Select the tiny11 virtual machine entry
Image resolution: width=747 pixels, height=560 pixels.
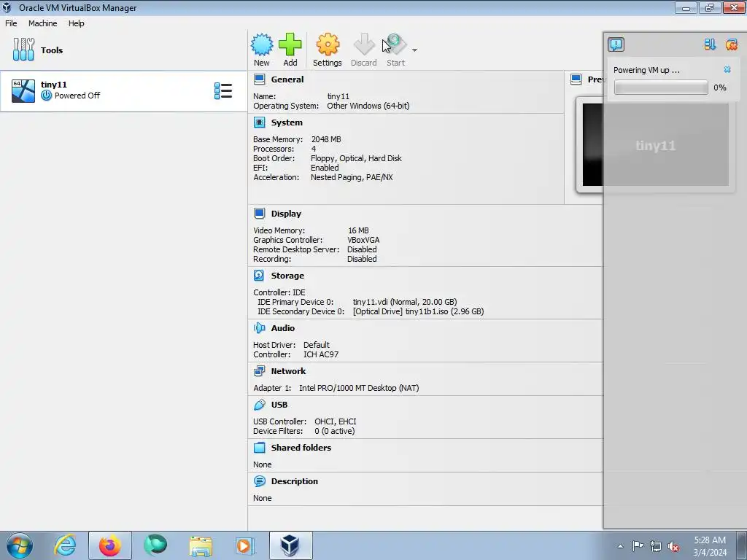pyautogui.click(x=124, y=90)
